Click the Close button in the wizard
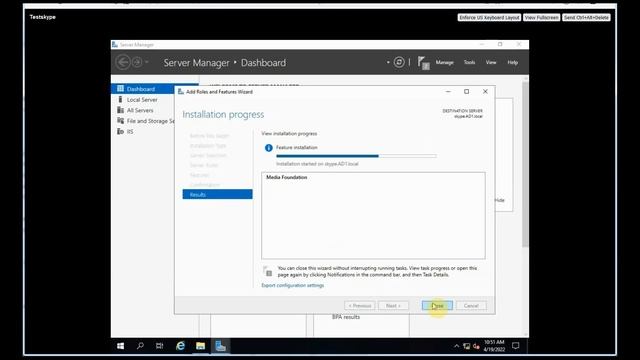The width and height of the screenshot is (640, 360). 437,305
